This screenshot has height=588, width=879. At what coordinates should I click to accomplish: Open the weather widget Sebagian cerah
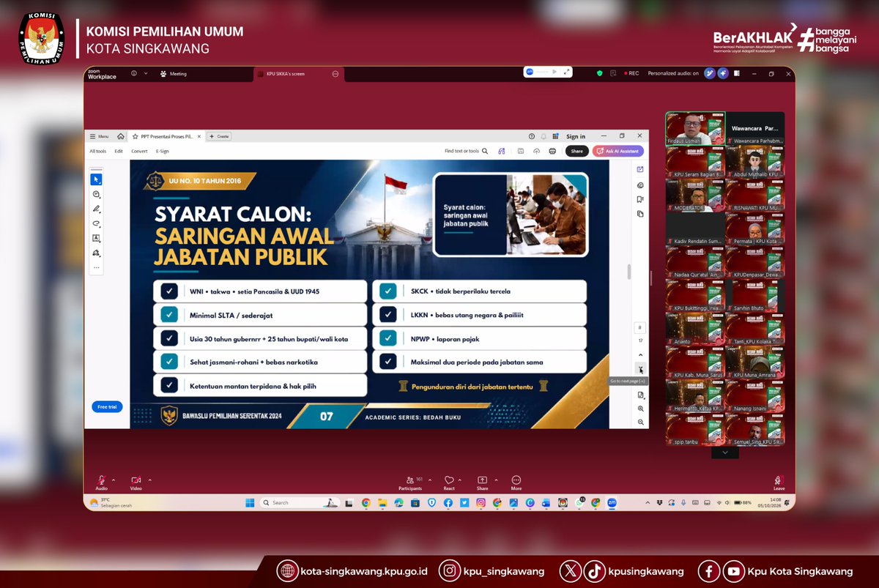(x=111, y=503)
